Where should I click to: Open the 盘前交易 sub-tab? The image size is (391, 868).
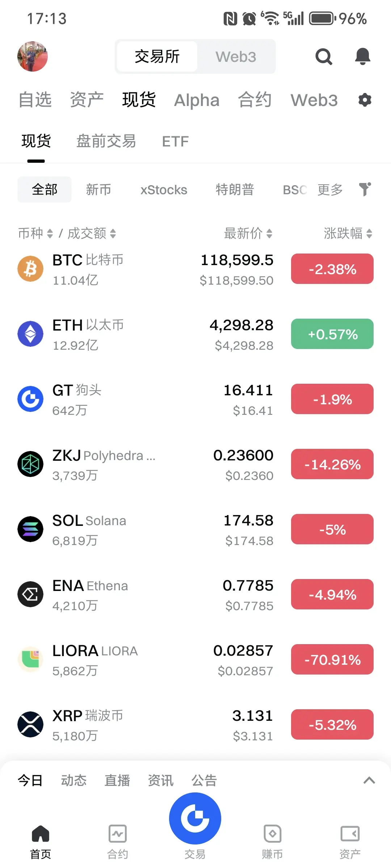(106, 141)
